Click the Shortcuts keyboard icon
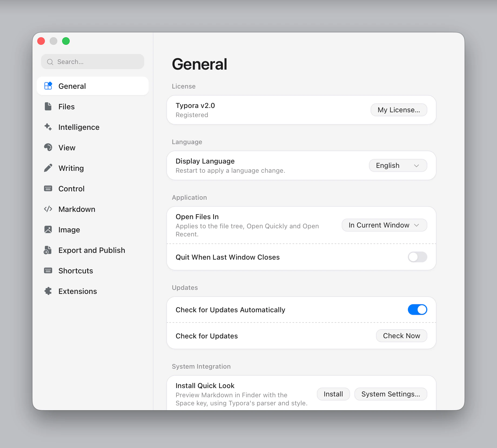This screenshot has width=497, height=448. click(48, 270)
